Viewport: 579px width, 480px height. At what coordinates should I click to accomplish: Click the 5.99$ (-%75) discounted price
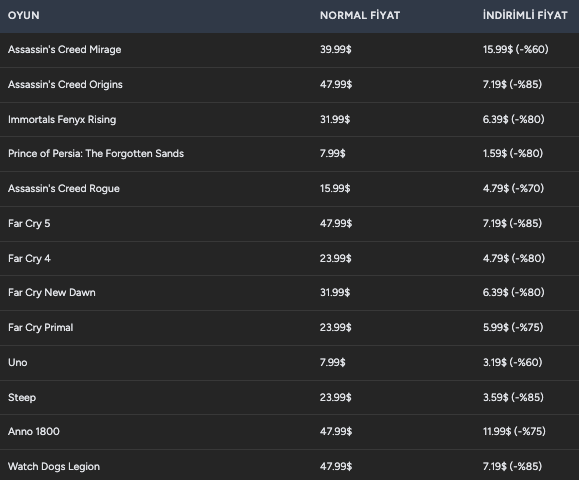point(513,328)
